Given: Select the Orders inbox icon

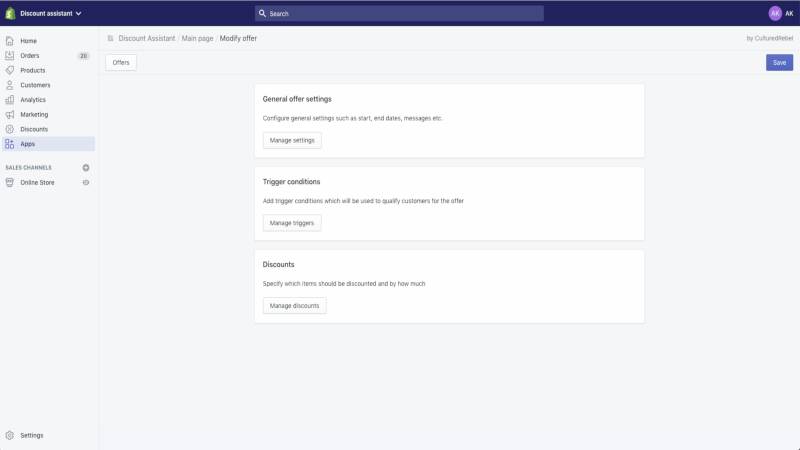Looking at the screenshot, I should tap(10, 56).
